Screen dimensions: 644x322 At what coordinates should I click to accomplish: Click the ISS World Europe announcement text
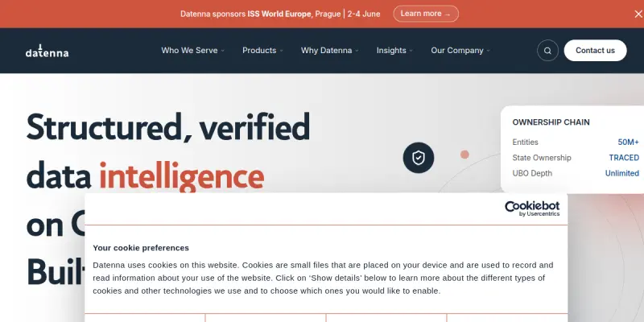[x=280, y=14]
